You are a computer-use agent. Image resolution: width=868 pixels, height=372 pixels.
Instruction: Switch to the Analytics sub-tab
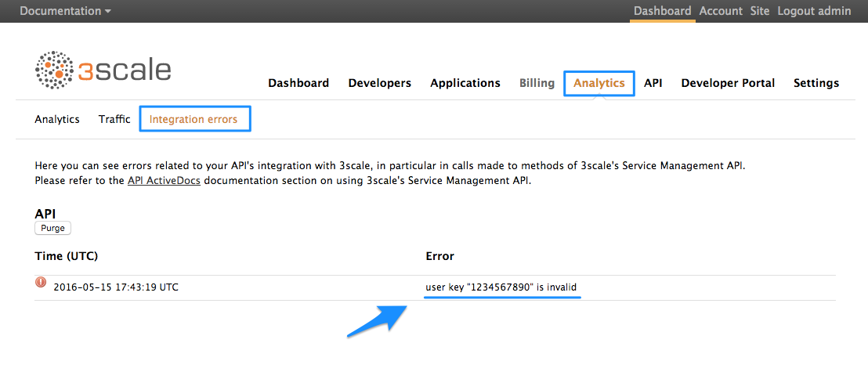point(57,120)
